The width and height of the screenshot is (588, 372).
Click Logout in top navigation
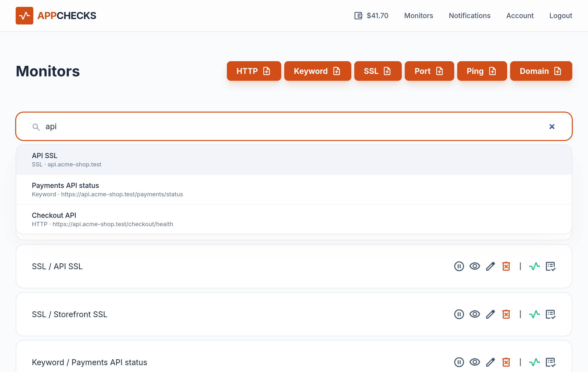point(561,16)
